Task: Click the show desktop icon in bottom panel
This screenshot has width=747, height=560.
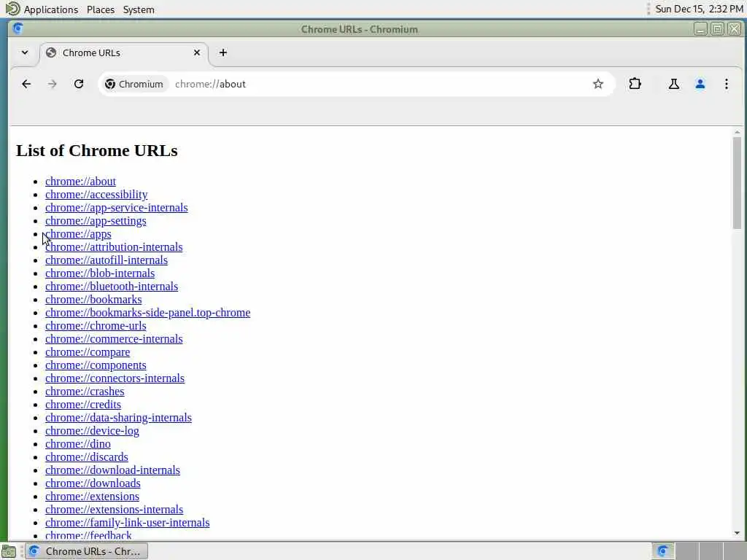Action: click(9, 552)
